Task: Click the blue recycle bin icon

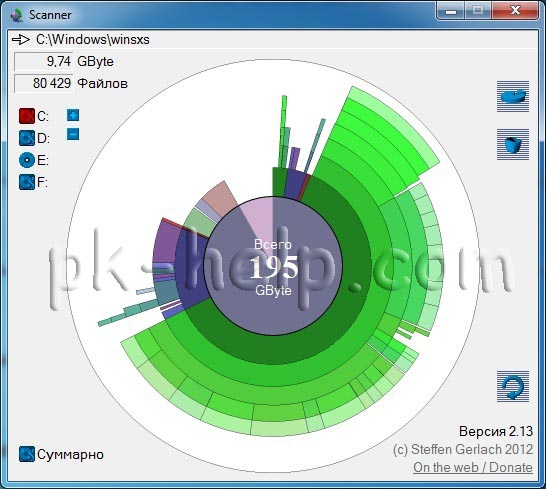Action: pyautogui.click(x=513, y=144)
